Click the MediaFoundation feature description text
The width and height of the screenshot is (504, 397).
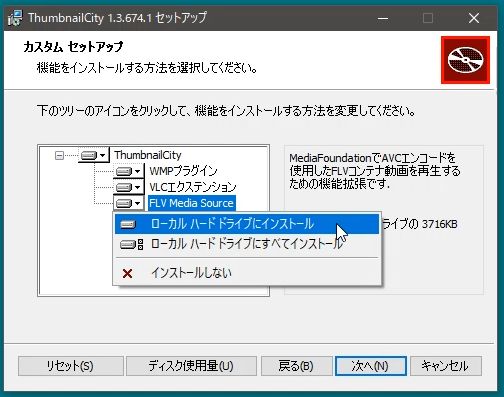(375, 171)
